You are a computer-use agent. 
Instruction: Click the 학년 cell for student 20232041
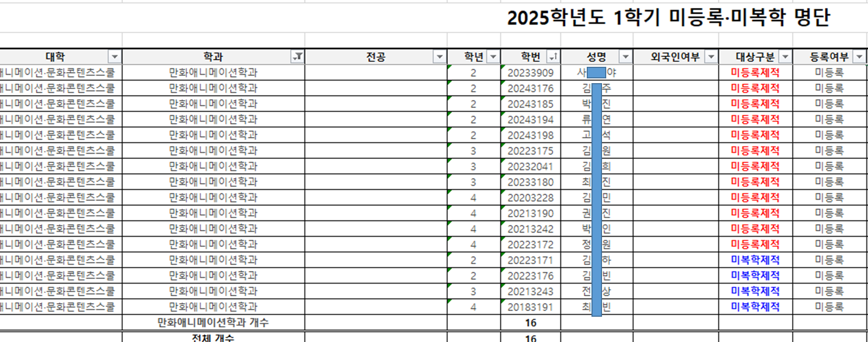(474, 166)
